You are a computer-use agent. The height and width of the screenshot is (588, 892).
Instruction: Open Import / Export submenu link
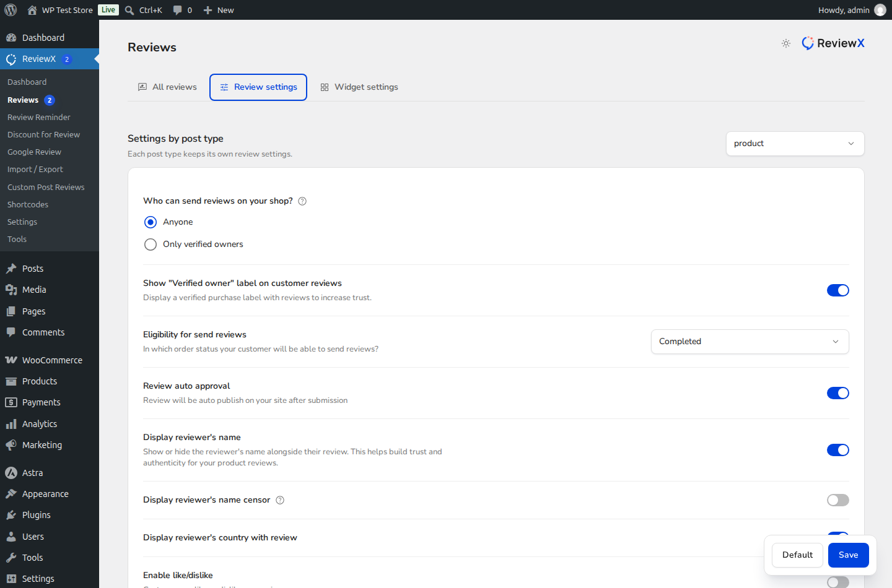tap(35, 169)
